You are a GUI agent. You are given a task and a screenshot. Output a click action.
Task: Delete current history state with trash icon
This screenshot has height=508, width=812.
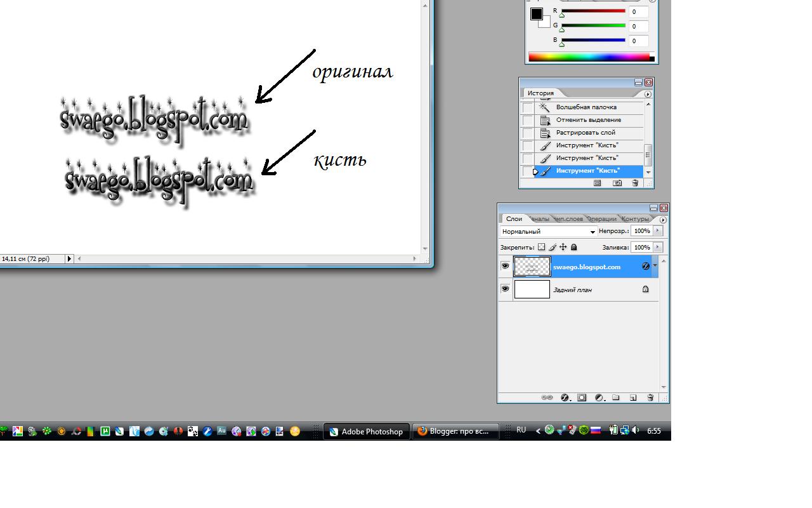tap(635, 183)
